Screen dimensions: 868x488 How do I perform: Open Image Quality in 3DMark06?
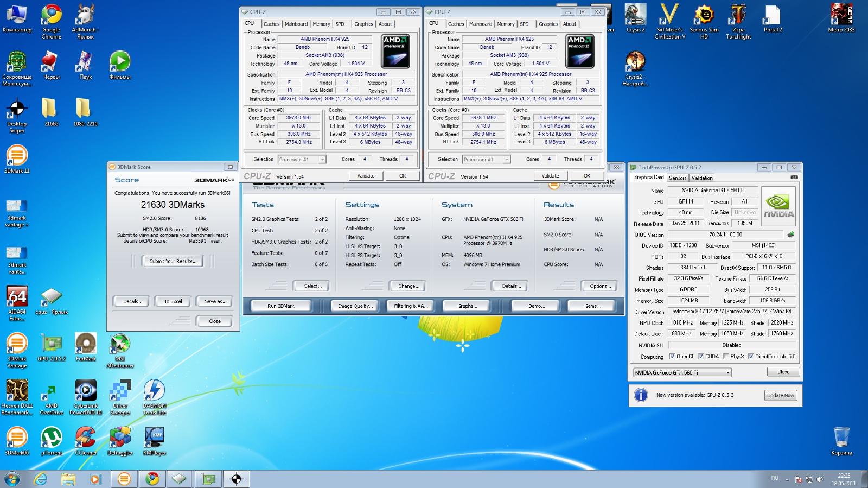pos(355,306)
